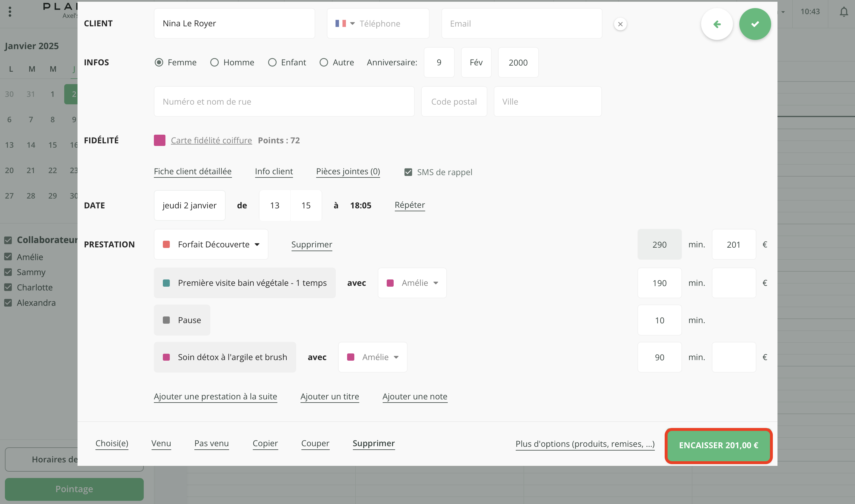
Task: Click the Email input field
Action: tap(522, 23)
